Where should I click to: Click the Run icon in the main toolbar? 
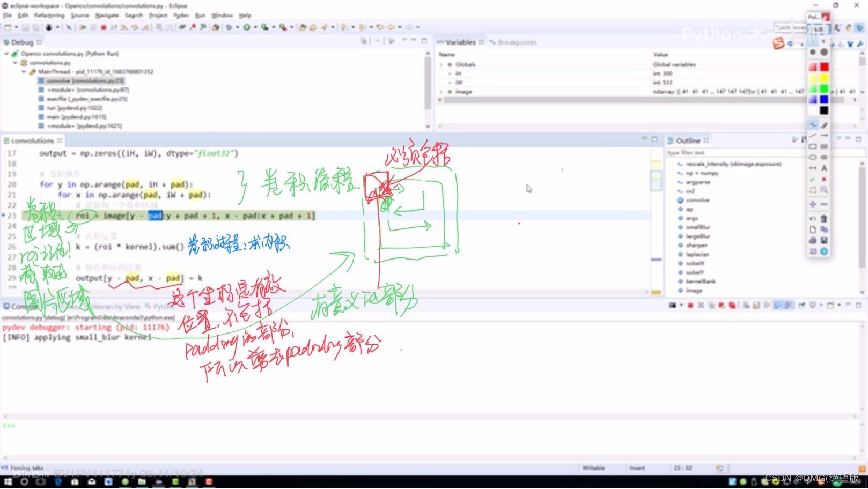pos(246,26)
